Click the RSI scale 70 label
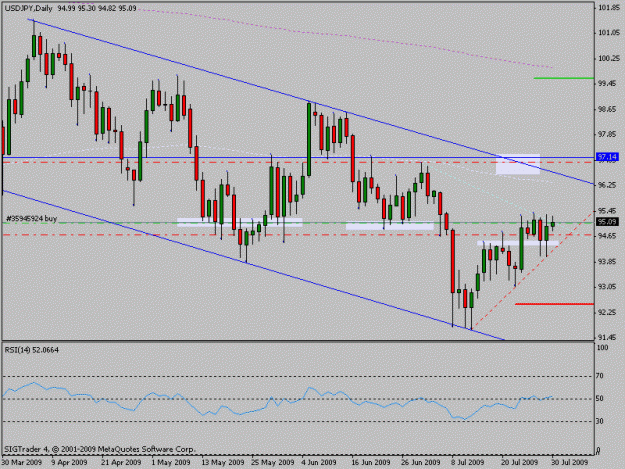 (599, 376)
